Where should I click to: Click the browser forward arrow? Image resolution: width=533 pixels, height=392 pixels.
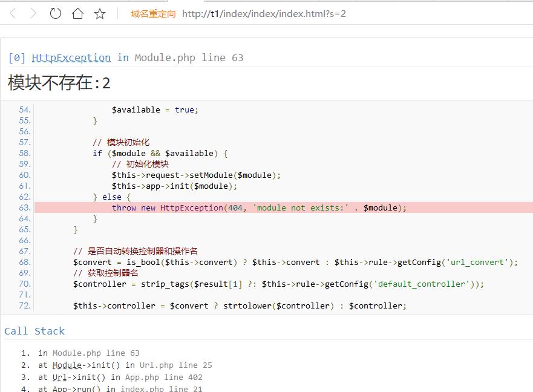click(x=34, y=13)
